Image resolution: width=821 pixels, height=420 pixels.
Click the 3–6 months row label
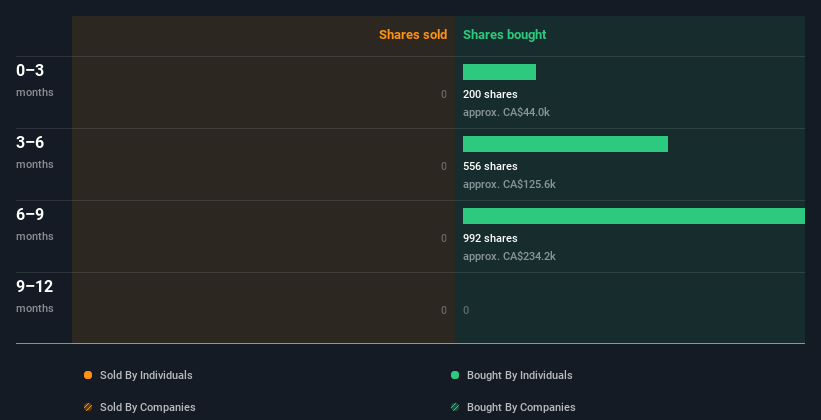coord(35,152)
